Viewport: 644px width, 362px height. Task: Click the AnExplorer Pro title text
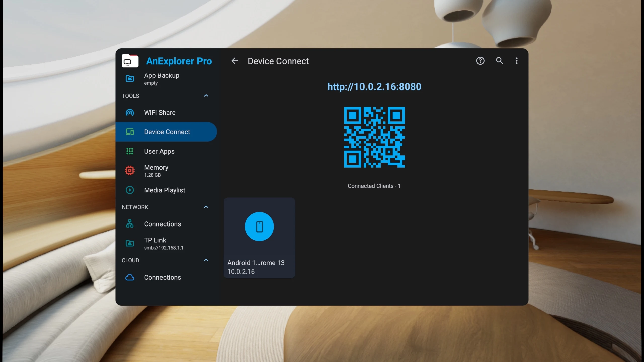point(179,61)
